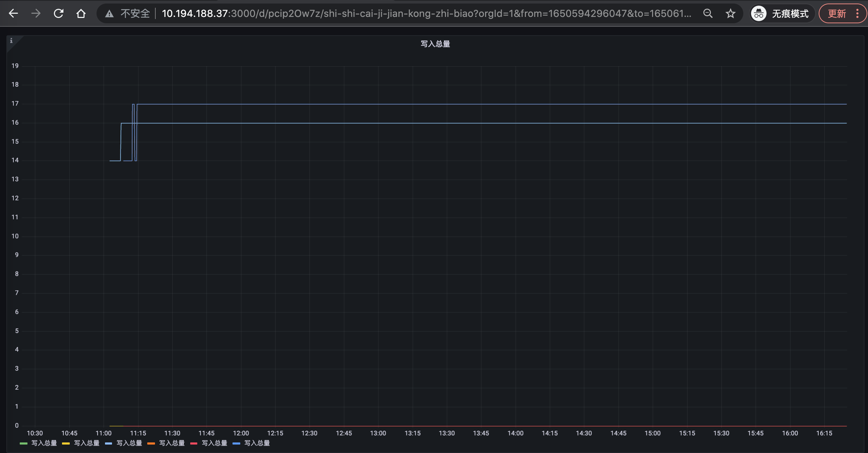The image size is (868, 453).
Task: Click the browser forward arrow
Action: [x=36, y=14]
